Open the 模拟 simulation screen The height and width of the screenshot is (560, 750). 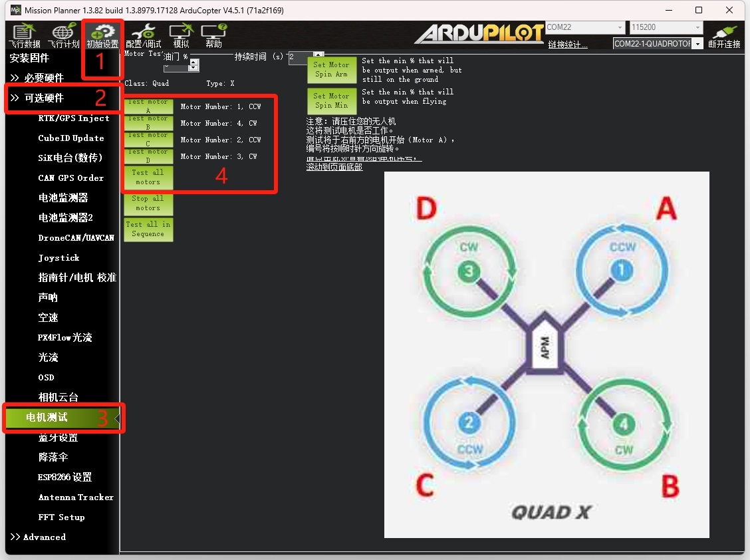(182, 35)
